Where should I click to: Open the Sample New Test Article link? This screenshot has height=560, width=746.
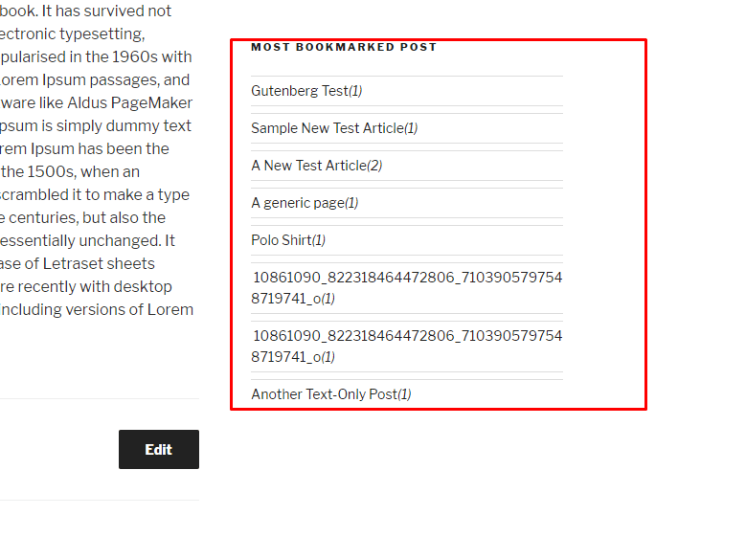(327, 128)
